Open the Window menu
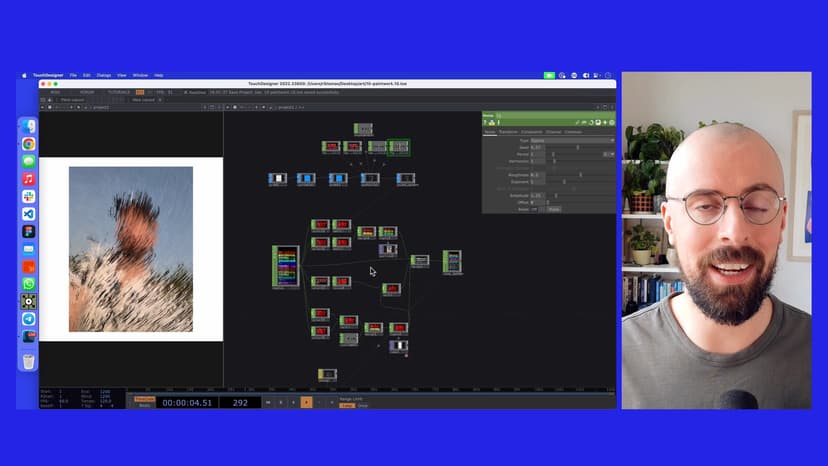 (x=140, y=76)
